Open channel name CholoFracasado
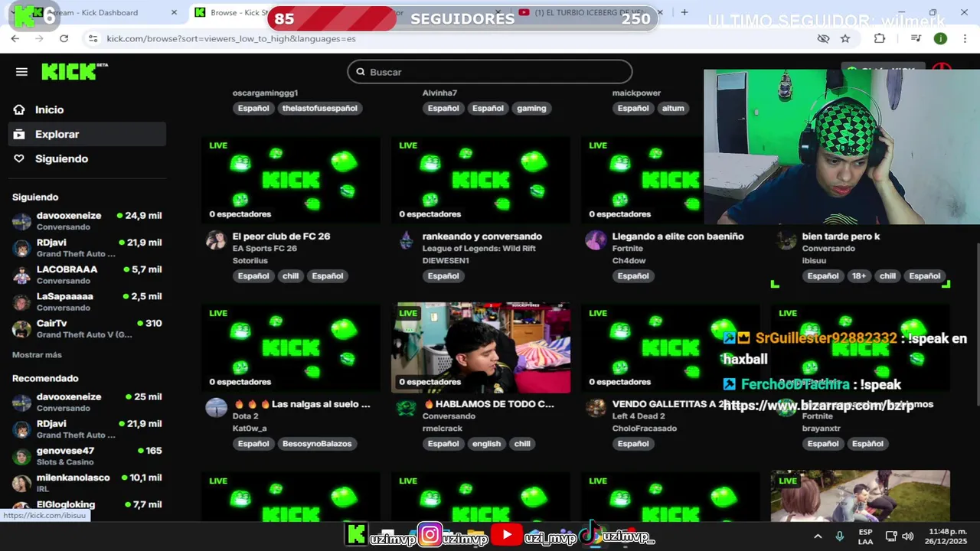 [644, 429]
